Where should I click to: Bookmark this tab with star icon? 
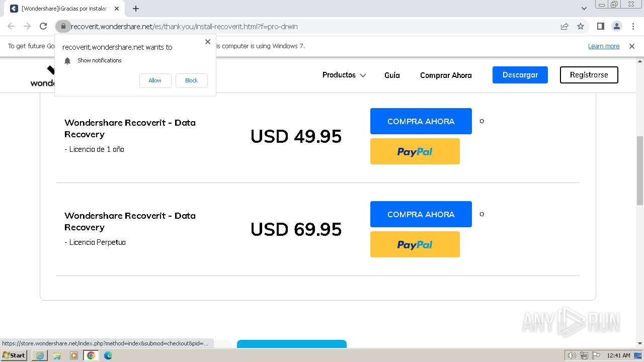point(581,26)
